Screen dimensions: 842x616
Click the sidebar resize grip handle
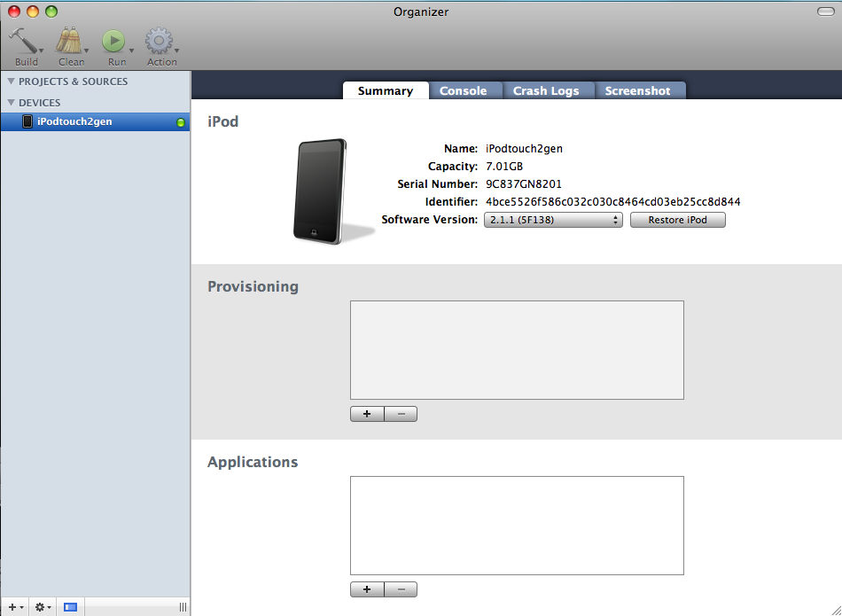183,607
